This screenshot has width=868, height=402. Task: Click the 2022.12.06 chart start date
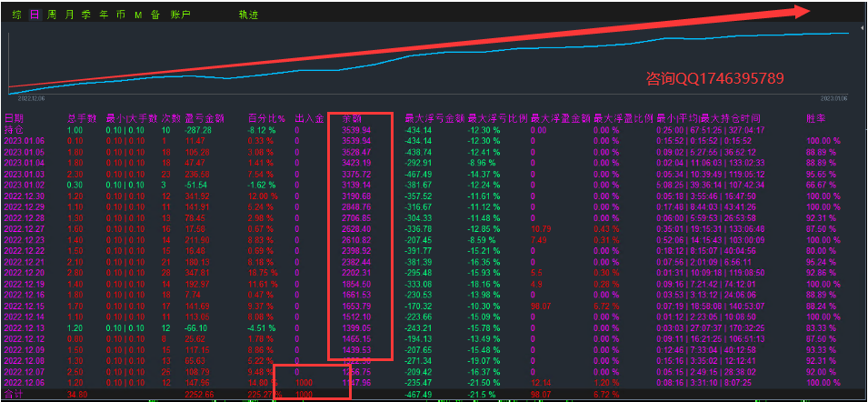pos(31,96)
